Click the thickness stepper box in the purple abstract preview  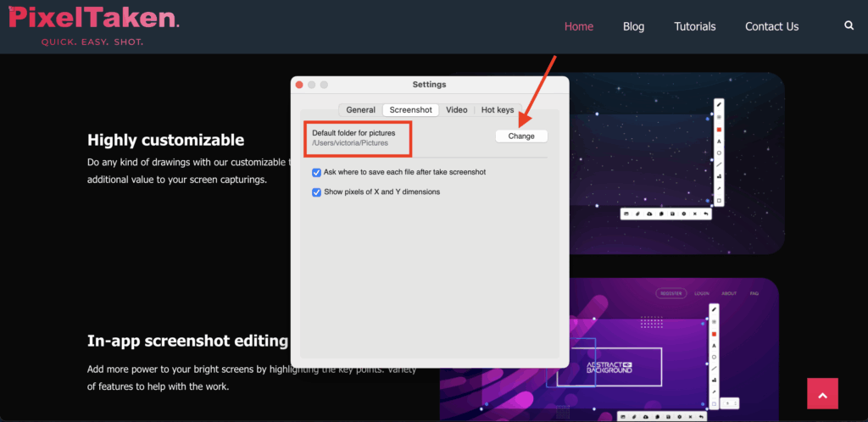730,403
